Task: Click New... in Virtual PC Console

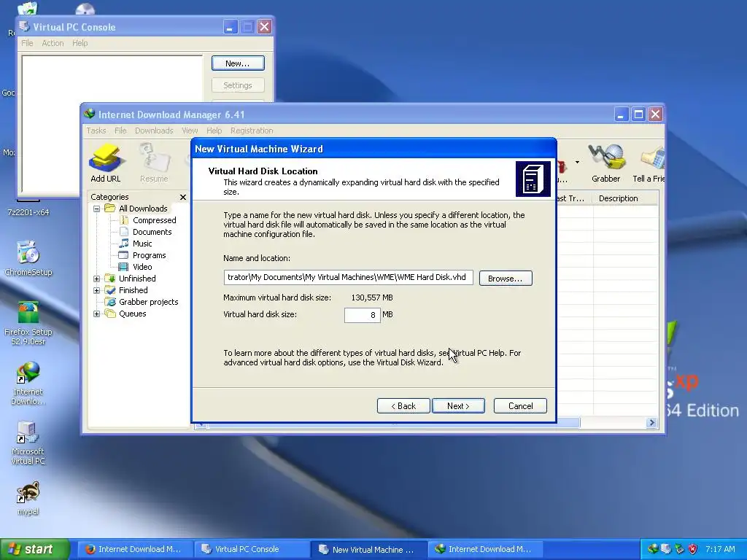Action: click(238, 63)
